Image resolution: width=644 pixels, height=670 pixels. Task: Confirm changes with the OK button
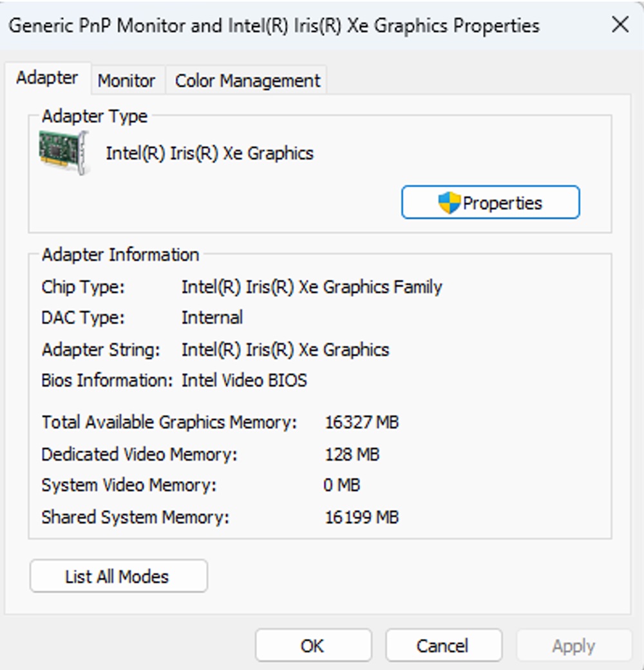(x=314, y=645)
